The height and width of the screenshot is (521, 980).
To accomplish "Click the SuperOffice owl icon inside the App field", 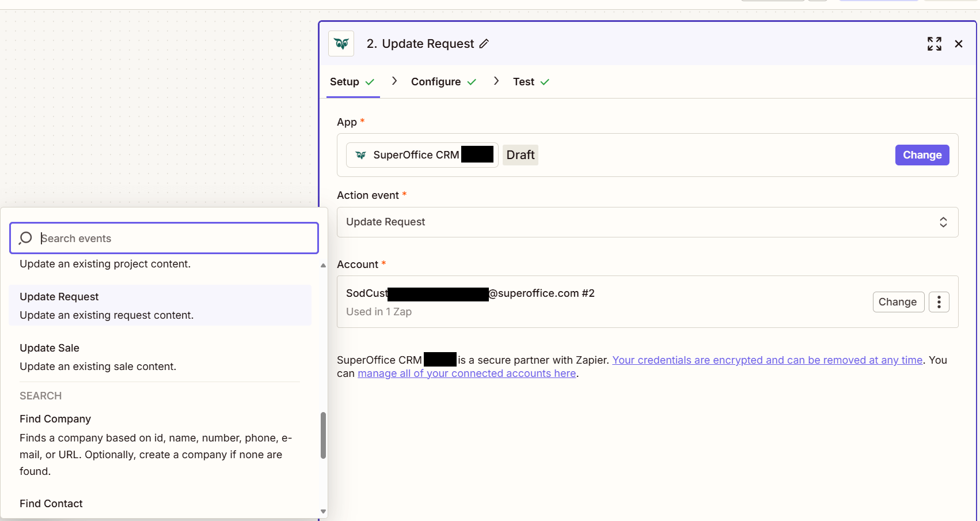I will point(360,154).
